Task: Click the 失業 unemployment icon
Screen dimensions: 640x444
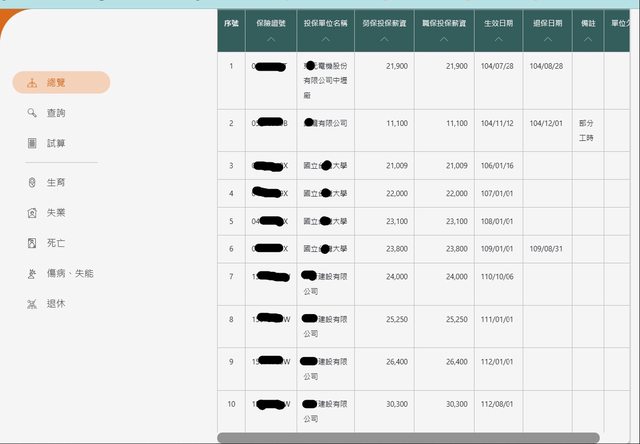Action: [x=32, y=213]
